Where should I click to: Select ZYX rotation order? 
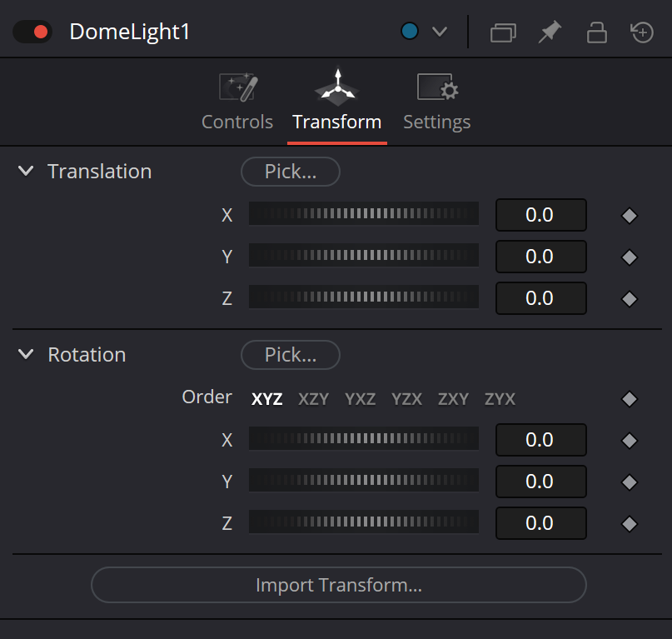point(500,399)
